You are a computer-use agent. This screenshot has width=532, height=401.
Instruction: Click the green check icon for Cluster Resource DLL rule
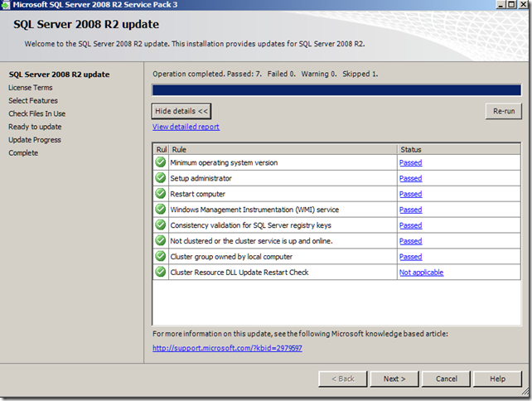161,272
